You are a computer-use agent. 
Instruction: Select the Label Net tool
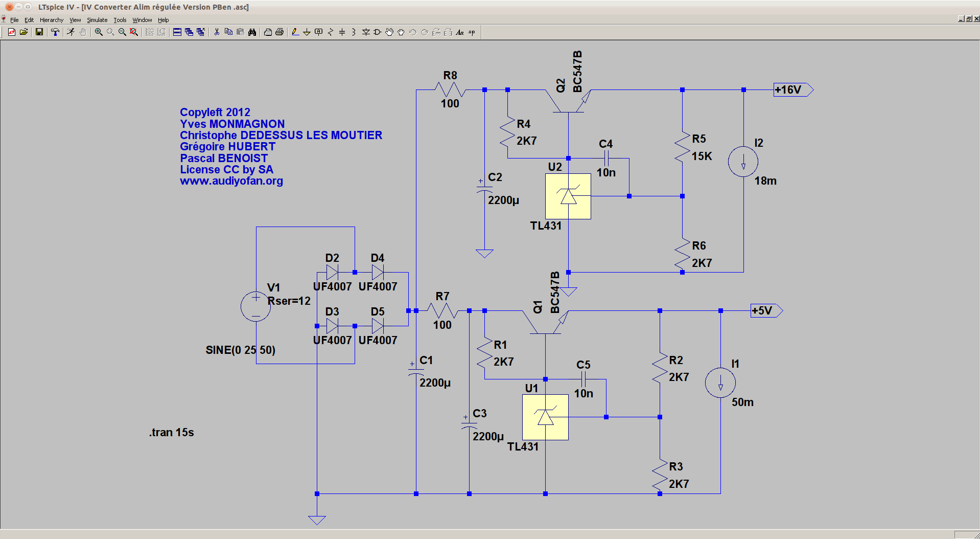pos(319,32)
